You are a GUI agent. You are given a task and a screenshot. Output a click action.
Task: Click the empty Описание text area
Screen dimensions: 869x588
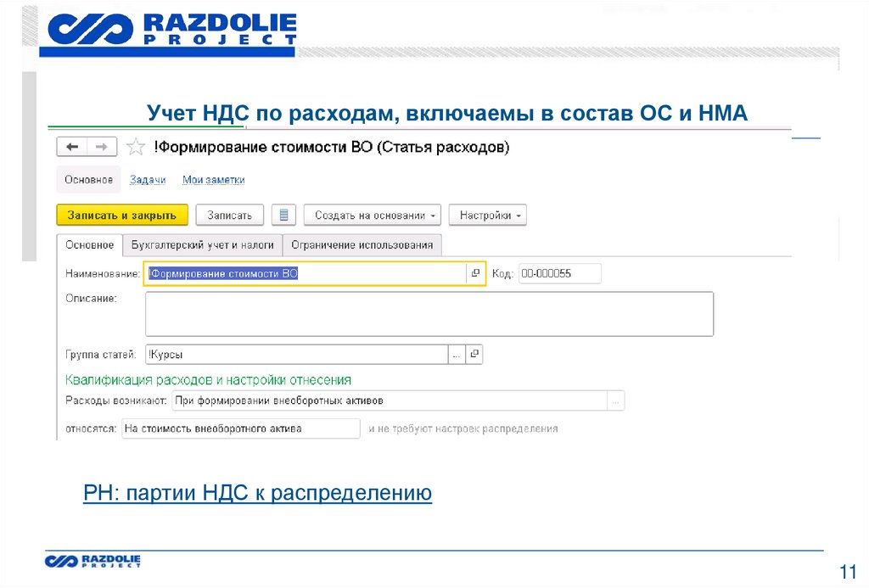tap(429, 314)
